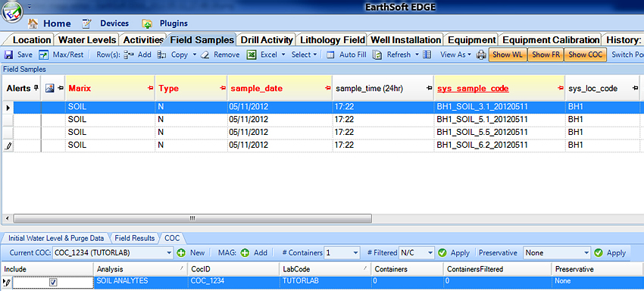Open the Current COC combo box
The height and width of the screenshot is (291, 644).
pyautogui.click(x=113, y=253)
